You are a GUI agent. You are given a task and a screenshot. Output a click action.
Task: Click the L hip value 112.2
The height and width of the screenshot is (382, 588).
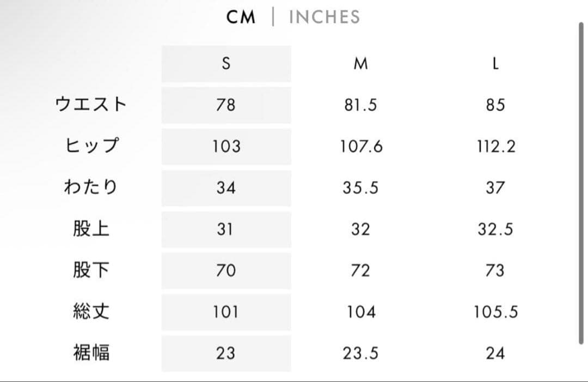(495, 146)
